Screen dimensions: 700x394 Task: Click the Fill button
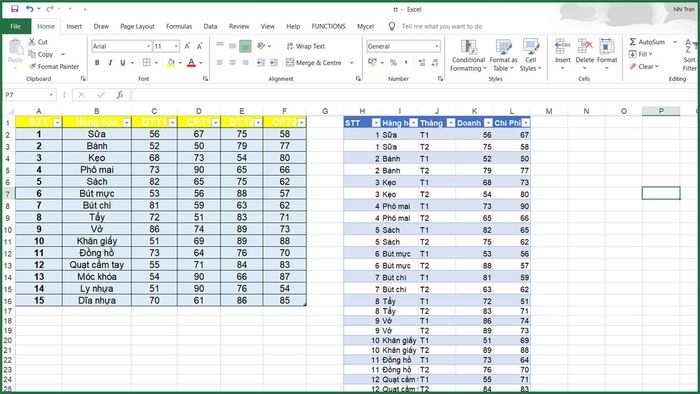click(641, 54)
